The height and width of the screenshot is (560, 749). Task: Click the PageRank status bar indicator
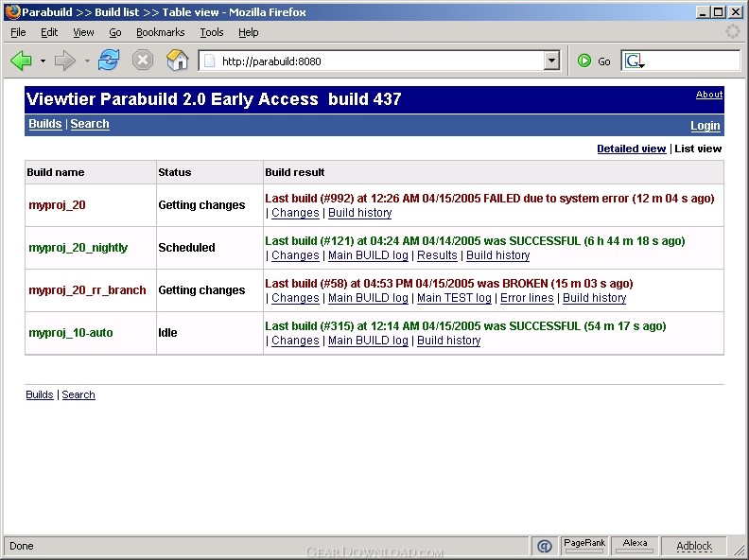click(584, 545)
